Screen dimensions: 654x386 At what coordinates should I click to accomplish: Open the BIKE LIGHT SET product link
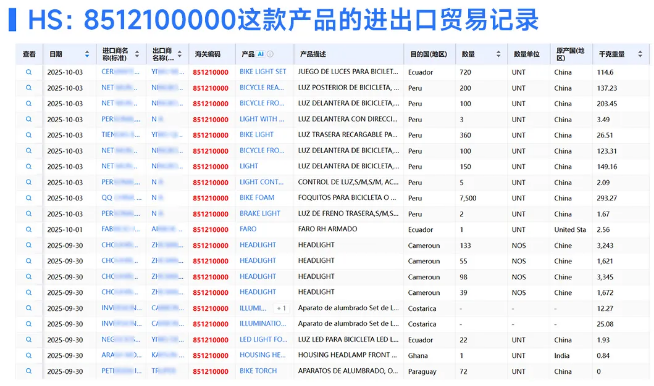(263, 72)
